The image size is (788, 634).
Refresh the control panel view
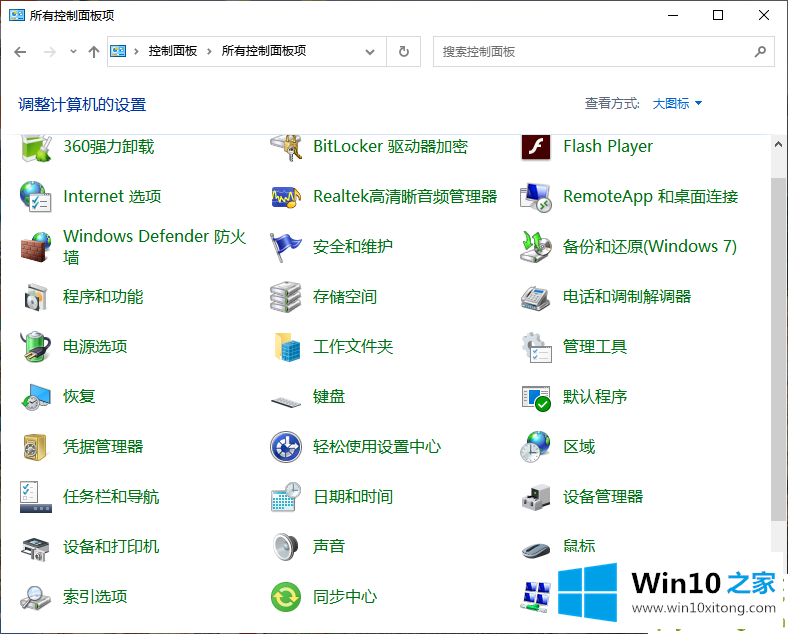coord(404,52)
